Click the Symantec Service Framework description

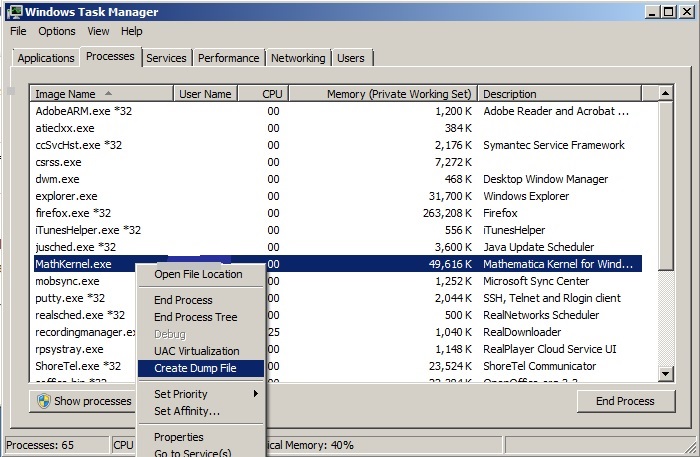pyautogui.click(x=554, y=145)
